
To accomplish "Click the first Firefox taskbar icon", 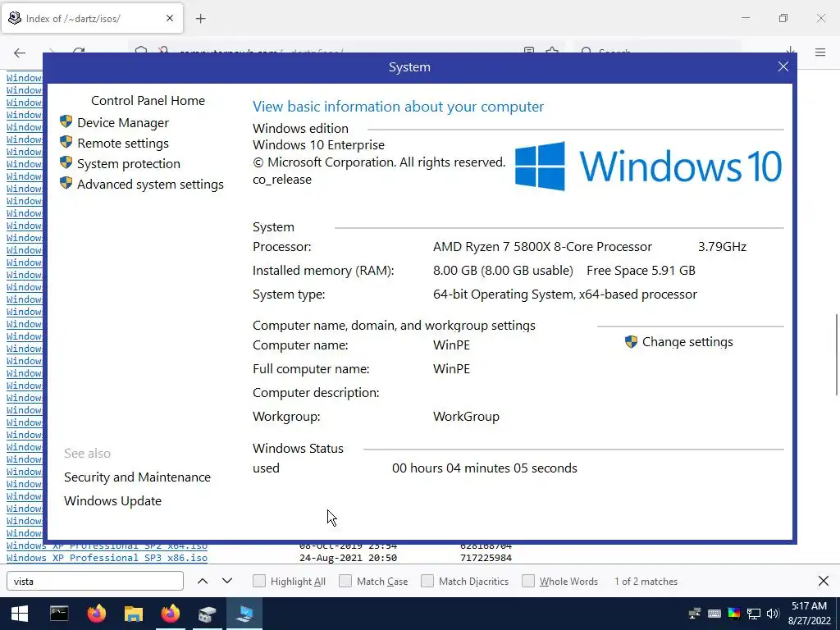I will click(x=97, y=614).
